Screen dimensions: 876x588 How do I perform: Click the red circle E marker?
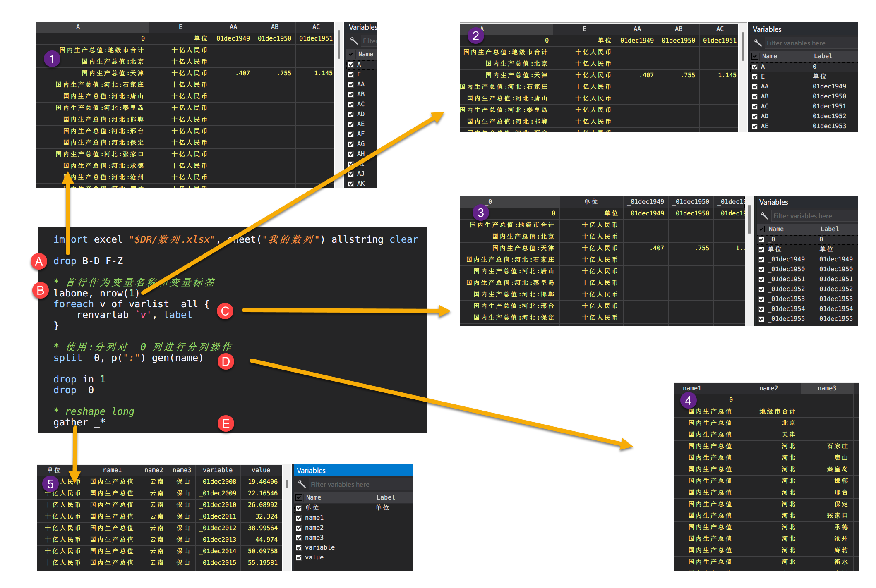coord(226,423)
